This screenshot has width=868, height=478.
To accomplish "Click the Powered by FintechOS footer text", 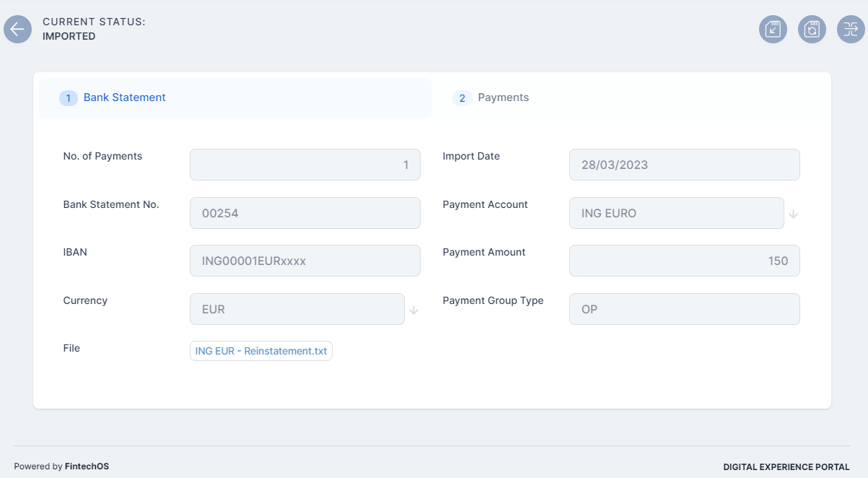I will coord(61,466).
